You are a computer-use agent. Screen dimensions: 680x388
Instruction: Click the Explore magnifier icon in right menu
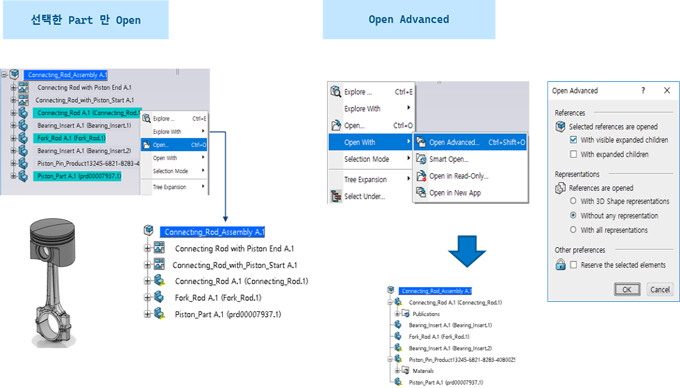pos(336,91)
